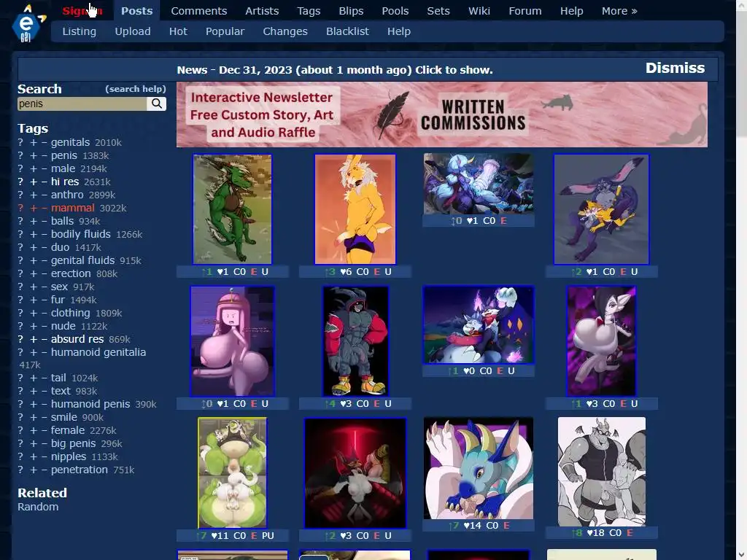Open wiki '?' for the mammal tag
The width and height of the screenshot is (747, 560).
click(x=20, y=208)
